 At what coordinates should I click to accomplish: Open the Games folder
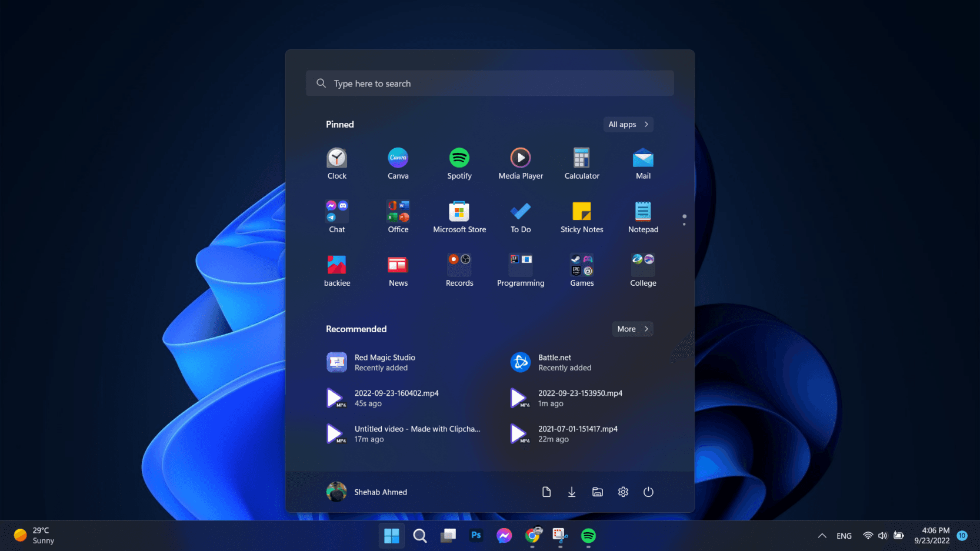[x=582, y=271]
